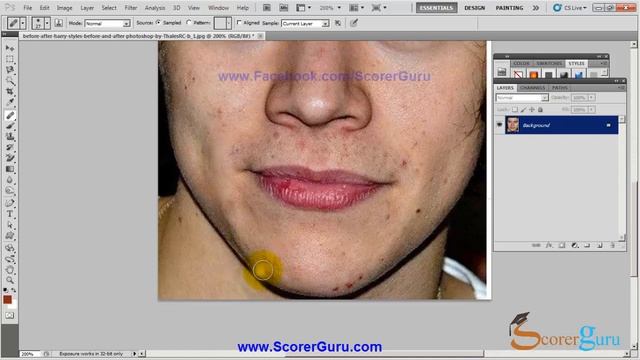Hide the Background layer eye icon
The width and height of the screenshot is (640, 360).
[x=500, y=125]
